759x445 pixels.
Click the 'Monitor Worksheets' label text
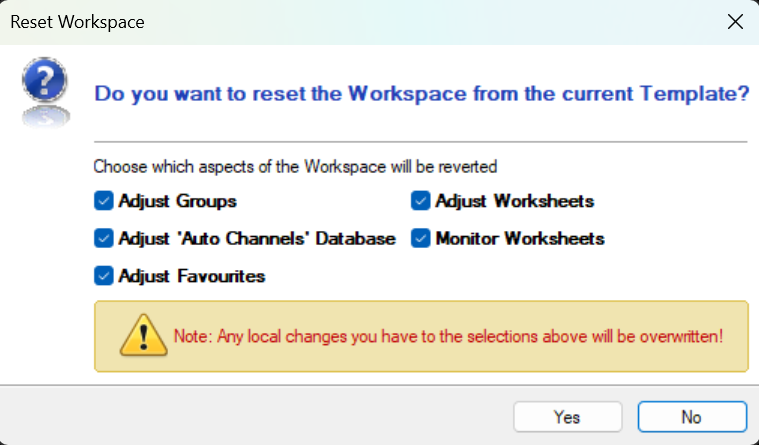click(x=519, y=239)
